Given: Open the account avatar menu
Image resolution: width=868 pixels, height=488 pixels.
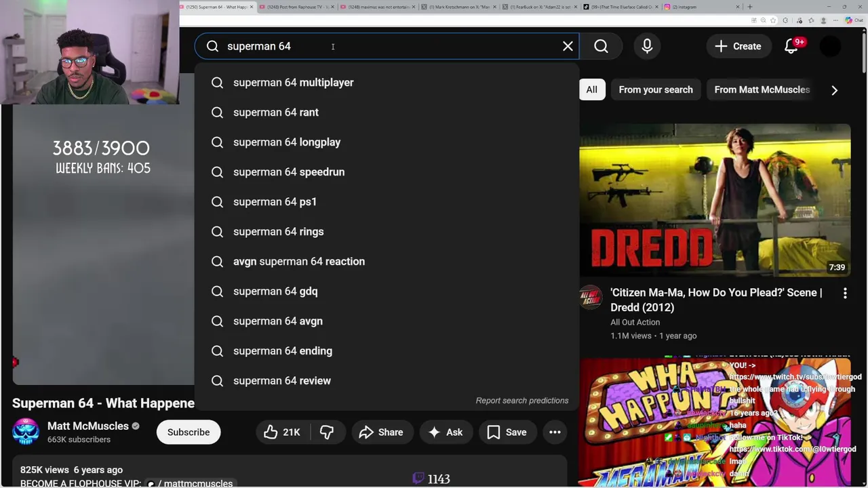Looking at the screenshot, I should 830,46.
